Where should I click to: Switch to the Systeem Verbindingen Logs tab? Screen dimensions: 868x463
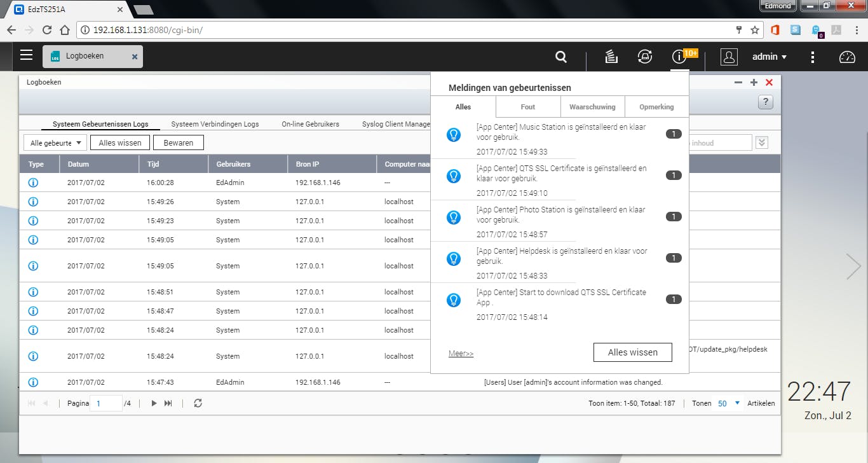pyautogui.click(x=215, y=124)
